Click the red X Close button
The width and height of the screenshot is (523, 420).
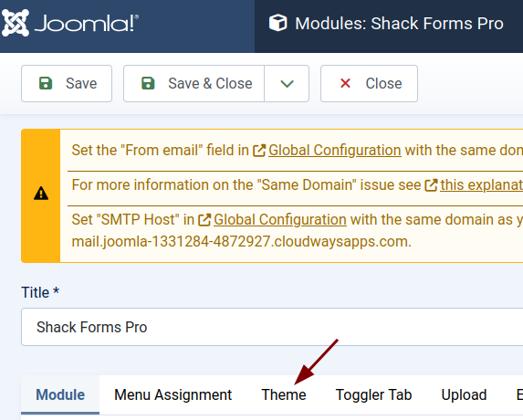369,83
